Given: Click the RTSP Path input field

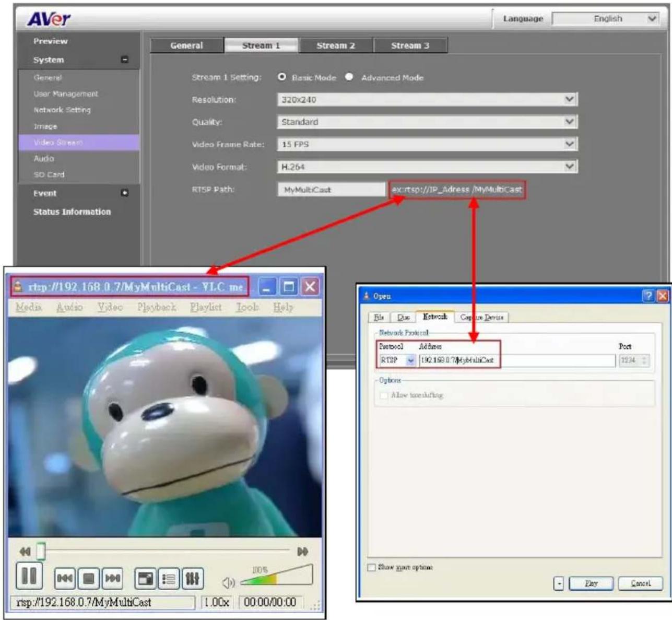Looking at the screenshot, I should 331,190.
